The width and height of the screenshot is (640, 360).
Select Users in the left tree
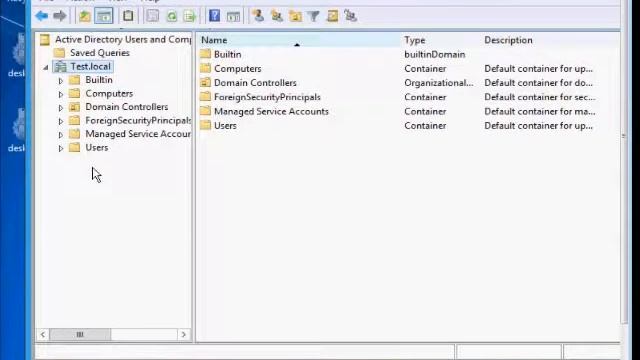pos(97,148)
